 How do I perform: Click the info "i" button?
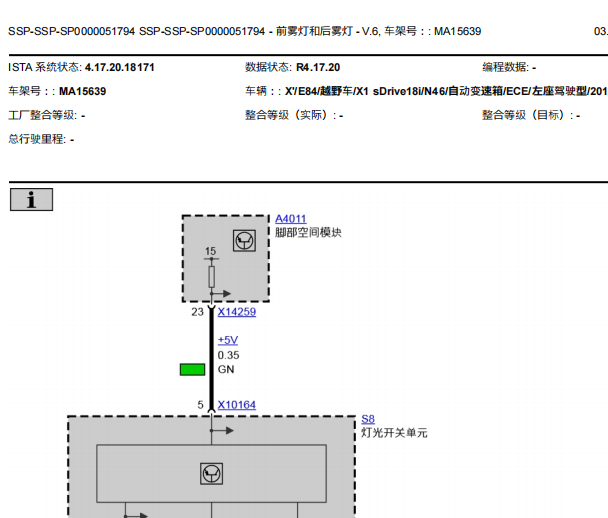click(x=31, y=200)
